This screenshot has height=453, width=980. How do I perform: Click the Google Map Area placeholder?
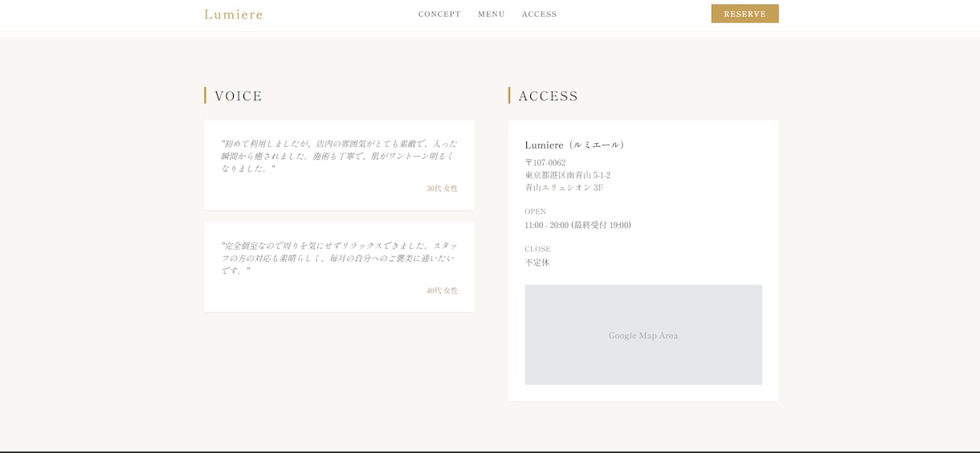(643, 335)
